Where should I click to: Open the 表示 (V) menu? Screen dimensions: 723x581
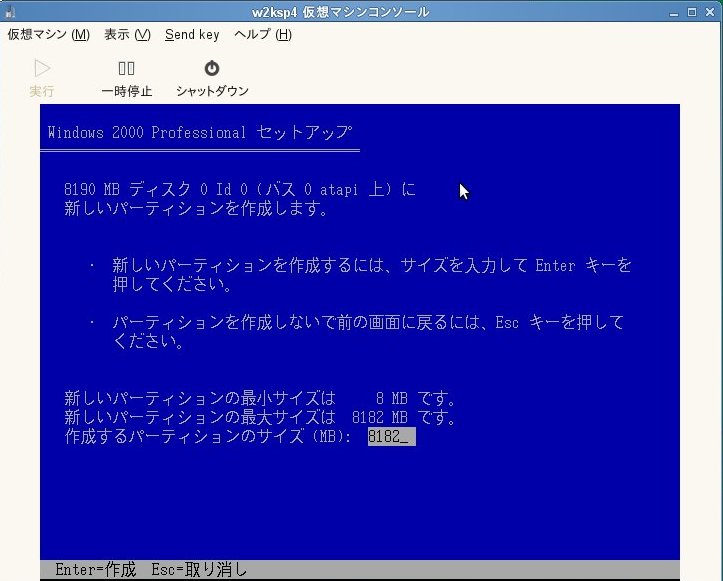[x=127, y=35]
